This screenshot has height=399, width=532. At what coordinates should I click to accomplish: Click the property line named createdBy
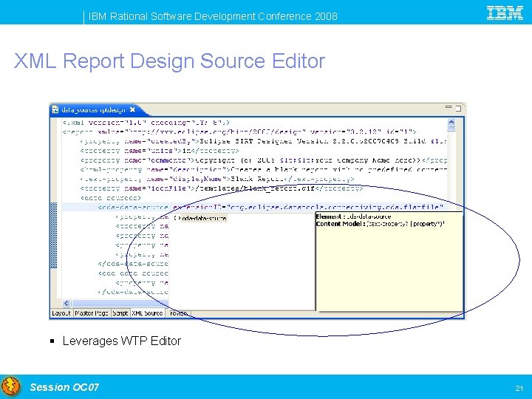[x=263, y=141]
